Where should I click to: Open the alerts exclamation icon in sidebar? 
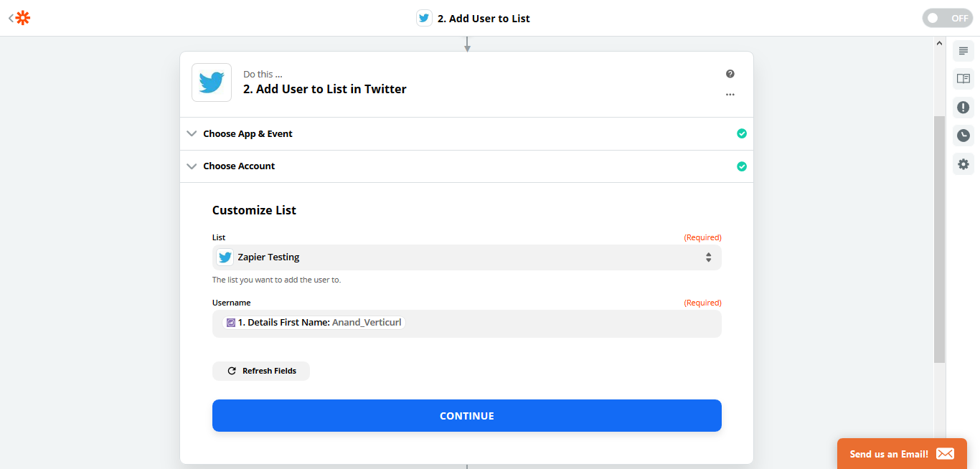[963, 108]
